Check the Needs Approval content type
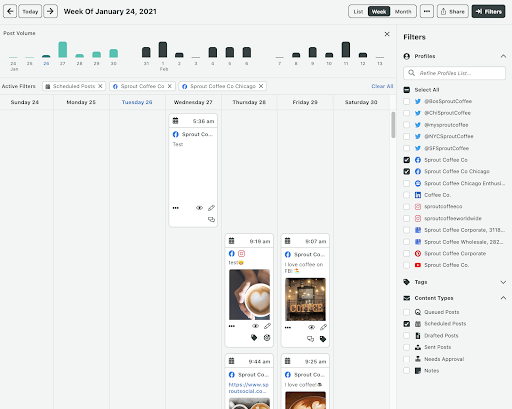Image resolution: width=512 pixels, height=409 pixels. (x=407, y=359)
